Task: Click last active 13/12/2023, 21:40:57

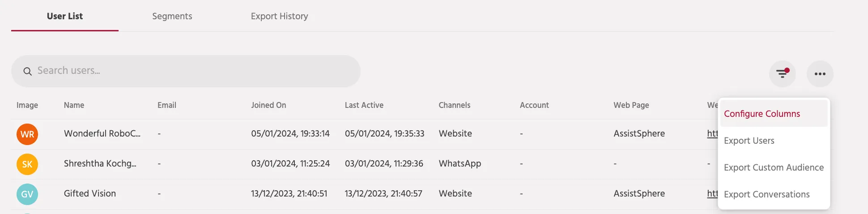Action: tap(383, 193)
